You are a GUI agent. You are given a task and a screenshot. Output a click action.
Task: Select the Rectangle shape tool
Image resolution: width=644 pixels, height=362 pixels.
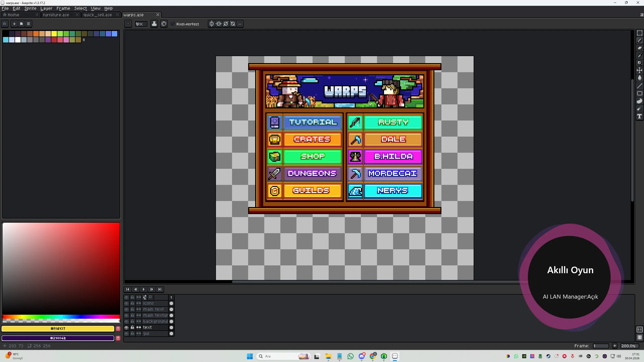point(639,94)
